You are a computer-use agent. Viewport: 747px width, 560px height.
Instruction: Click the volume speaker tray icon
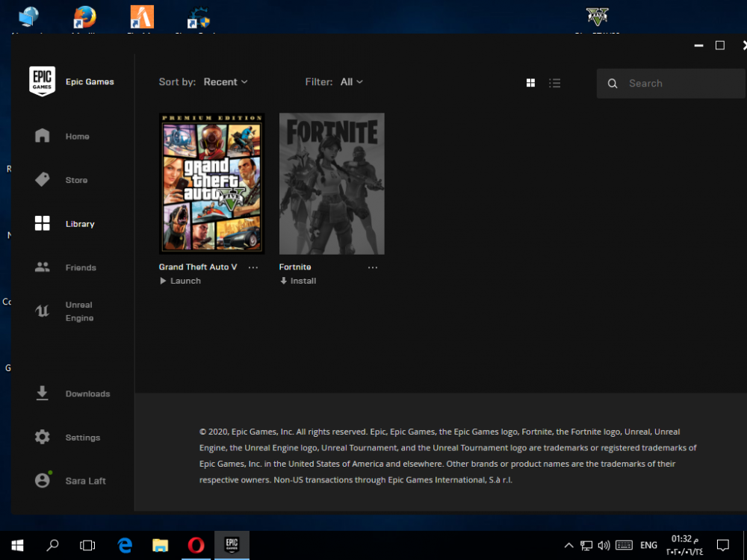tap(604, 546)
